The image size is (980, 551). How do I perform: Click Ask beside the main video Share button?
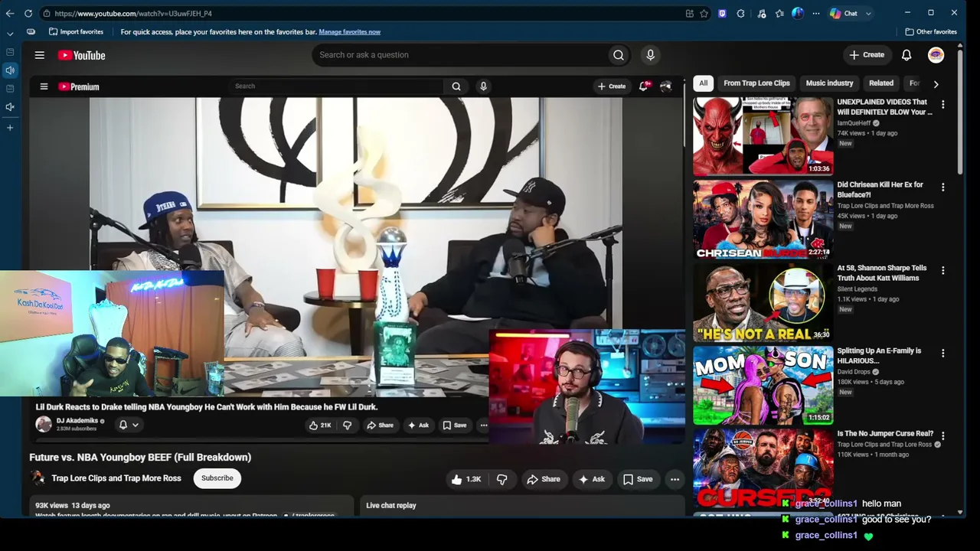[x=592, y=479]
